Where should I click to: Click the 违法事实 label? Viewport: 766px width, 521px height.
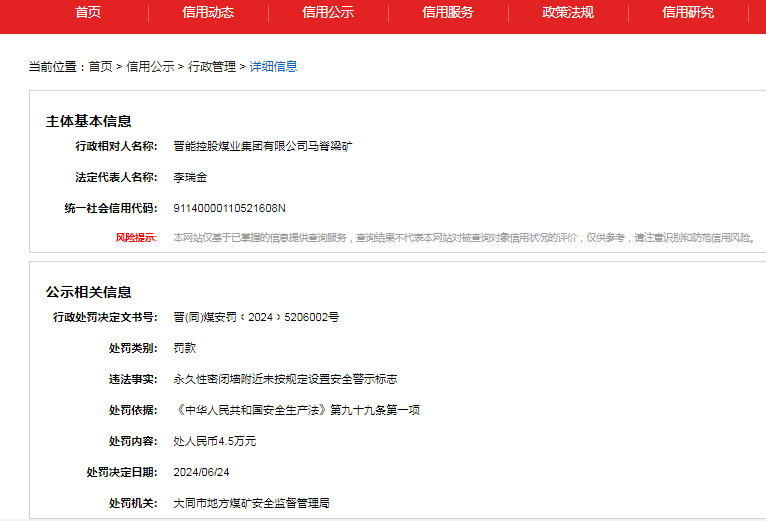pyautogui.click(x=133, y=379)
